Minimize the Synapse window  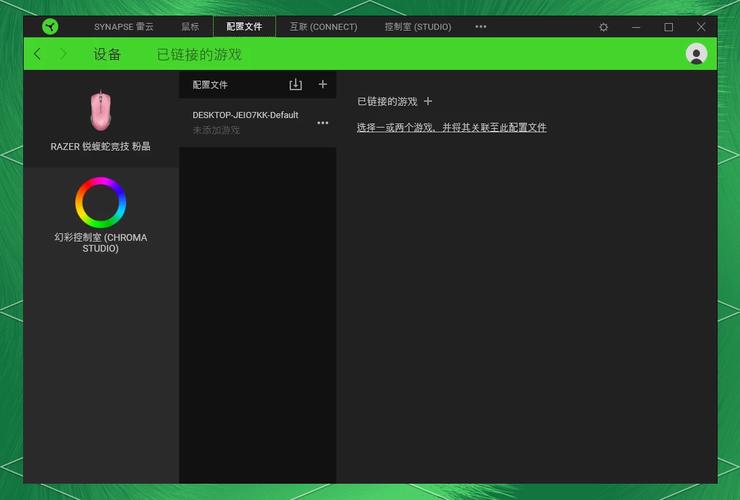pos(636,27)
